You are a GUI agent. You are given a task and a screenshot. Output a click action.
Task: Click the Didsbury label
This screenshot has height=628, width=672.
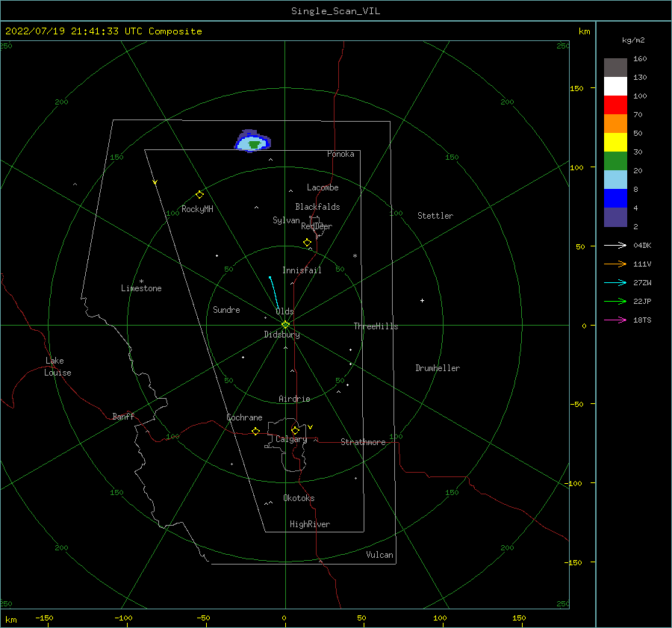pyautogui.click(x=281, y=335)
